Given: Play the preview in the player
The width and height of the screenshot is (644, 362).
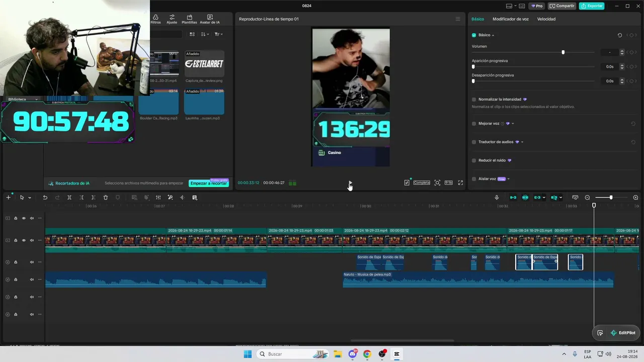Looking at the screenshot, I should [350, 183].
